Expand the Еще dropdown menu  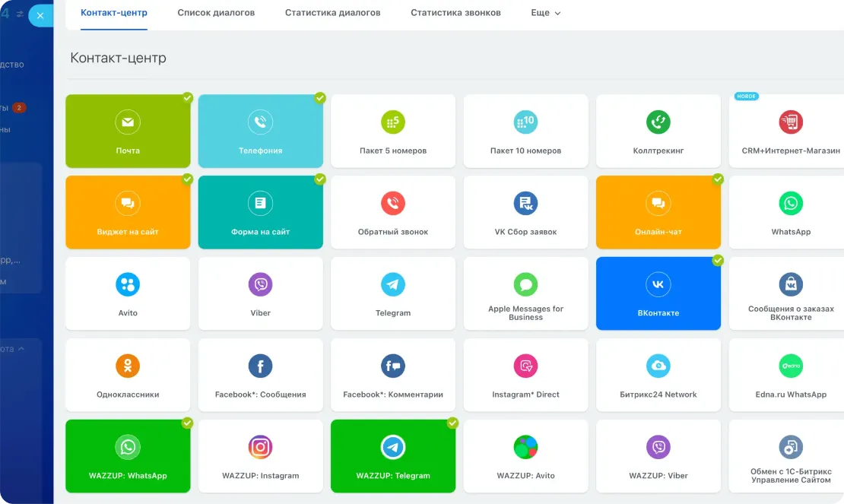pos(546,13)
